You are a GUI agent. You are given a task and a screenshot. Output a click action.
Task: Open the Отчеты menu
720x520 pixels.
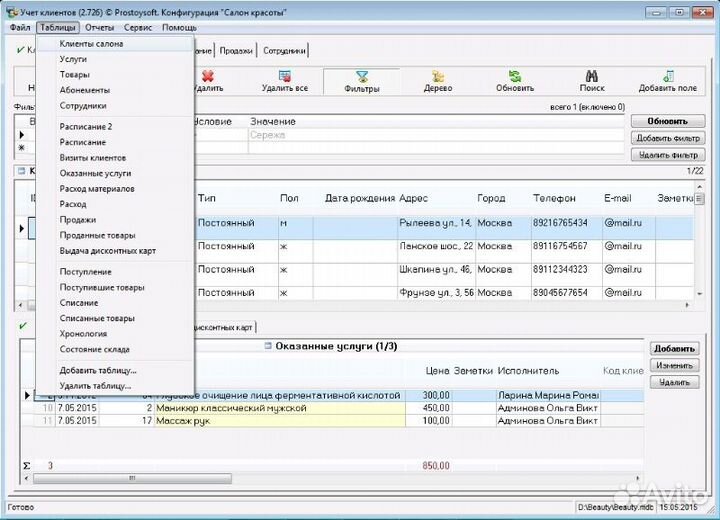point(99,27)
